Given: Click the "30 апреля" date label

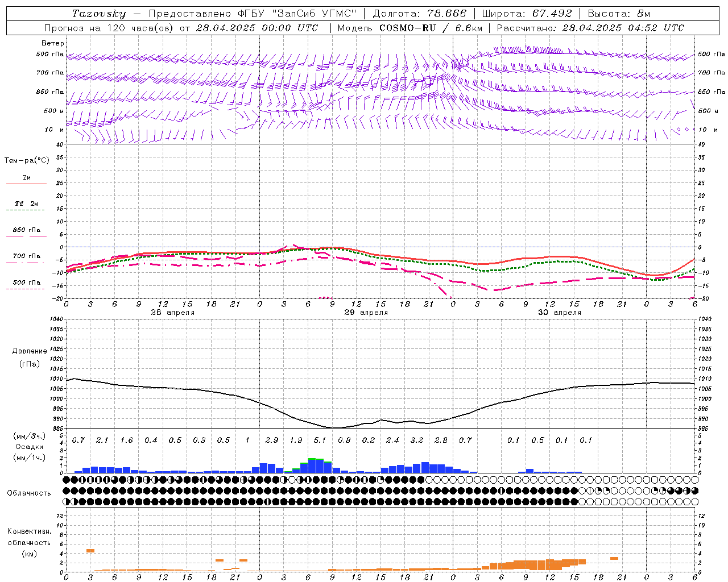Looking at the screenshot, I should coord(560,313).
